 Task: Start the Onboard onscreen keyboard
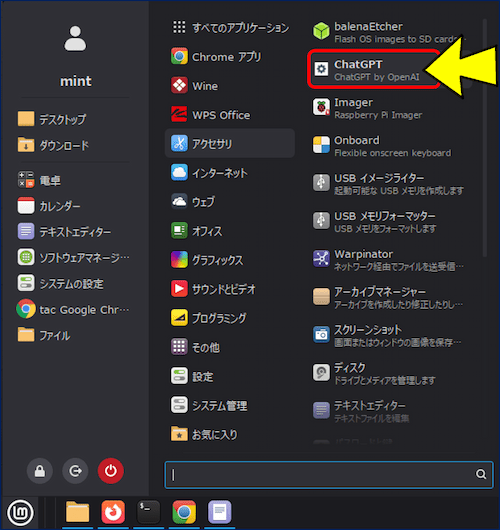tap(389, 146)
